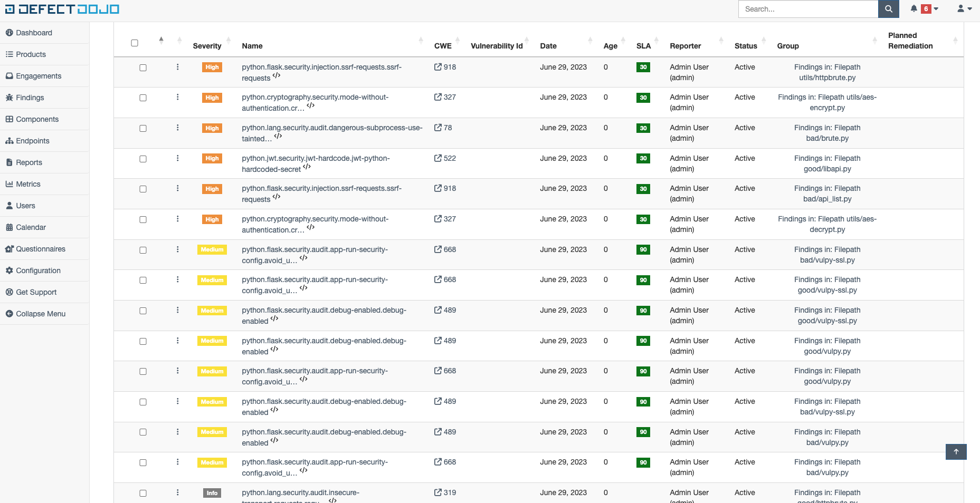Viewport: 980px width, 503px height.
Task: Click the Info severity badge
Action: [212, 493]
